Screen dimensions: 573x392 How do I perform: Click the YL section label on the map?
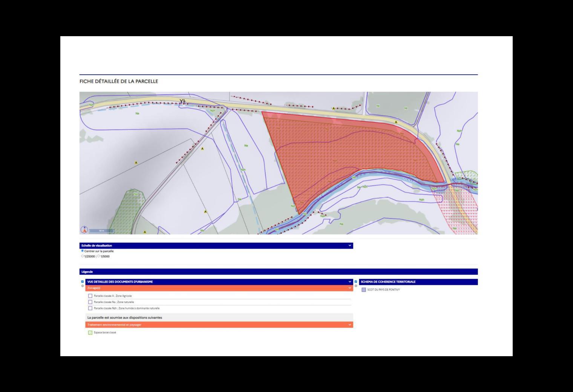point(183,101)
